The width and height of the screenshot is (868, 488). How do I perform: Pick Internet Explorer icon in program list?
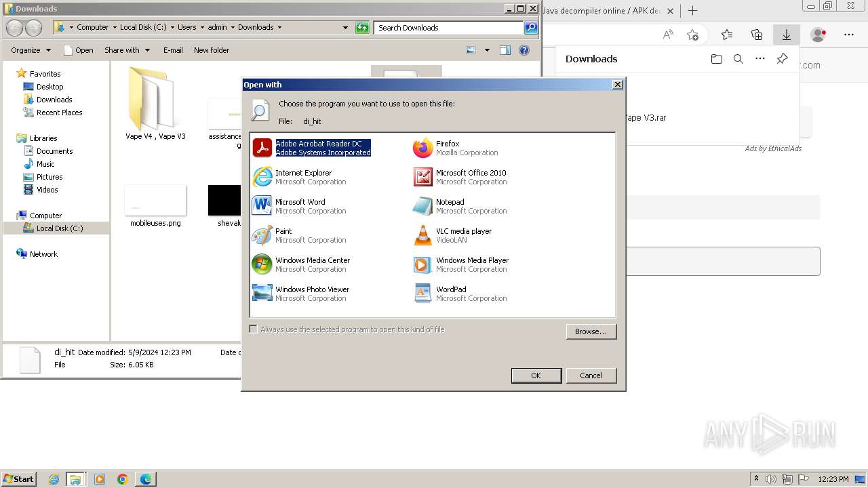(262, 177)
